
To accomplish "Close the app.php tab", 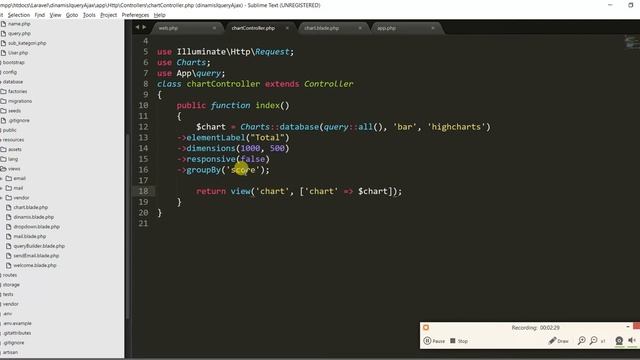I will 433,28.
